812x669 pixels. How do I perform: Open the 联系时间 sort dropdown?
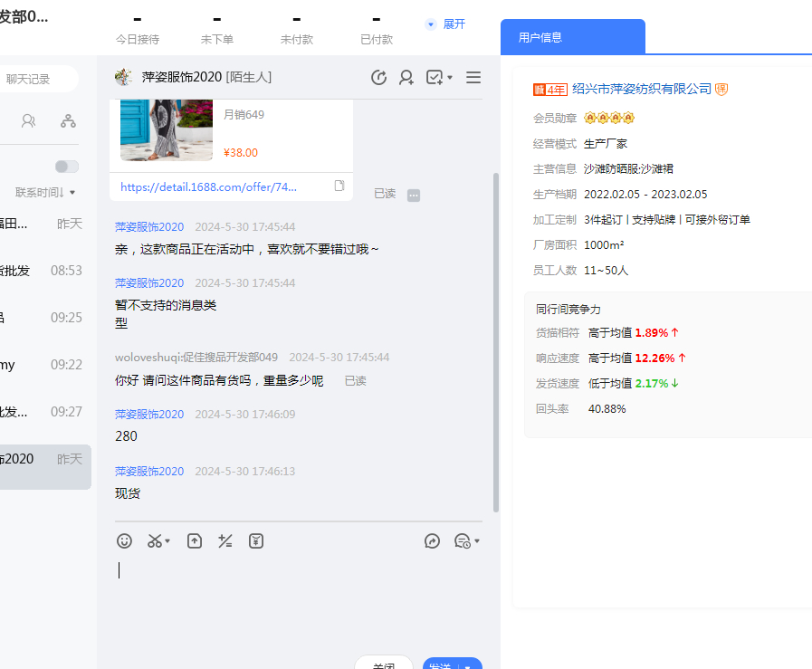click(45, 192)
